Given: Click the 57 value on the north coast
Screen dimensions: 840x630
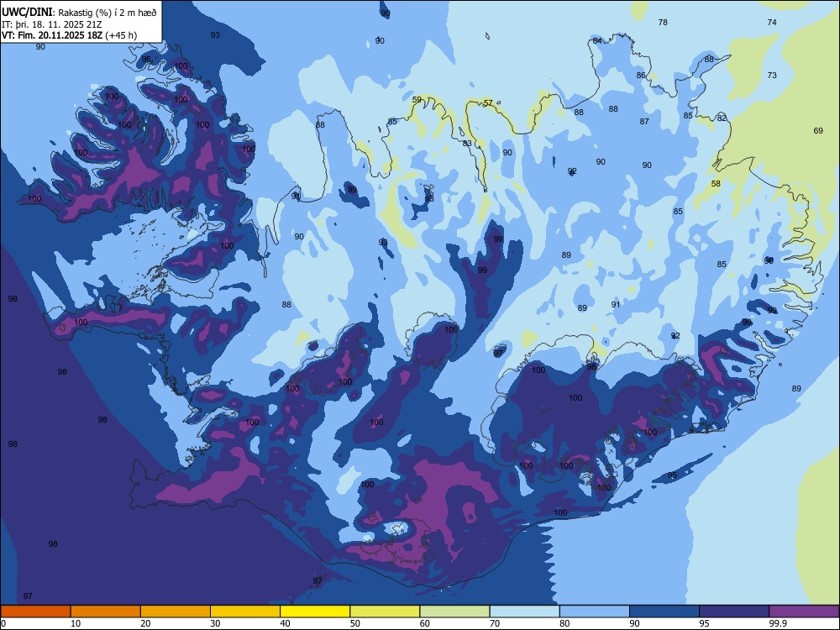Looking at the screenshot, I should (x=488, y=102).
